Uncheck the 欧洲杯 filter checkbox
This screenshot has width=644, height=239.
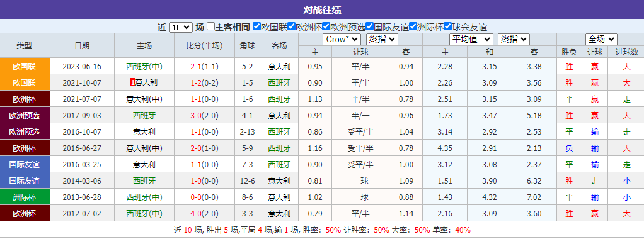pyautogui.click(x=292, y=26)
